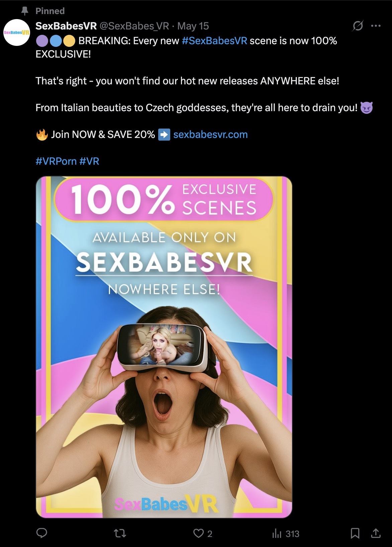Open view analytics bar chart icon

coord(277,533)
